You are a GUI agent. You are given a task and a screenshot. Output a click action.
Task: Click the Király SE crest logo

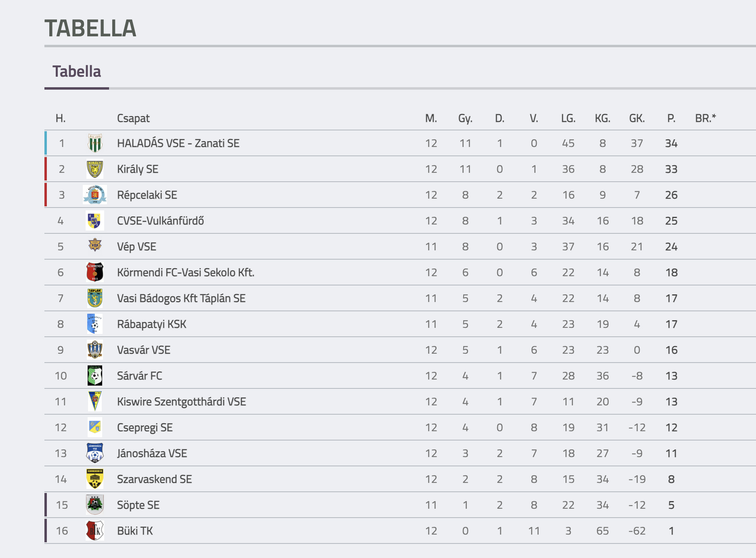click(x=95, y=169)
